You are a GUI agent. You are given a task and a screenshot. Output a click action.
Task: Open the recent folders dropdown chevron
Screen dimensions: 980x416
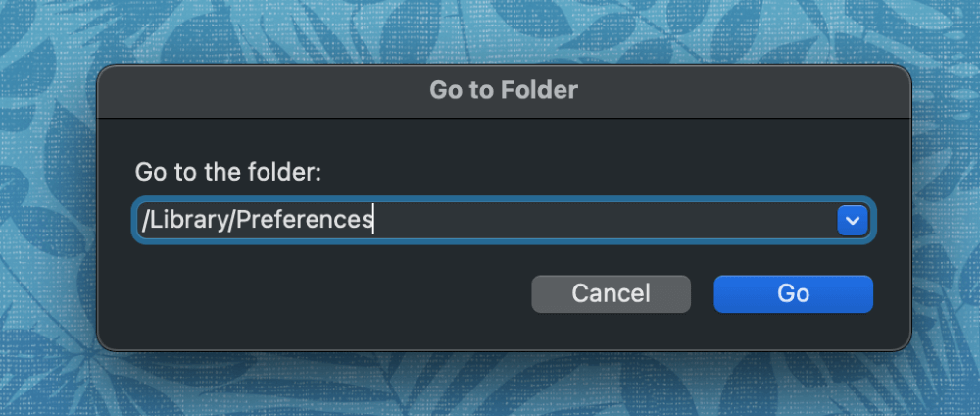click(853, 220)
